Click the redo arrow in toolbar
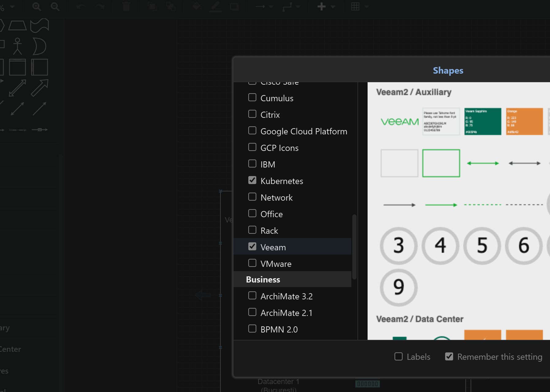This screenshot has width=550, height=392. click(100, 7)
